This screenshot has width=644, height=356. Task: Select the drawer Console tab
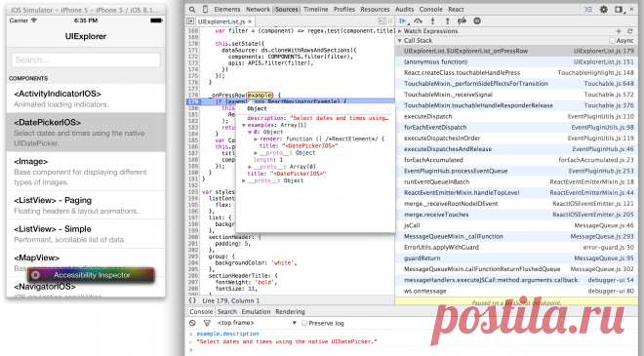(201, 312)
